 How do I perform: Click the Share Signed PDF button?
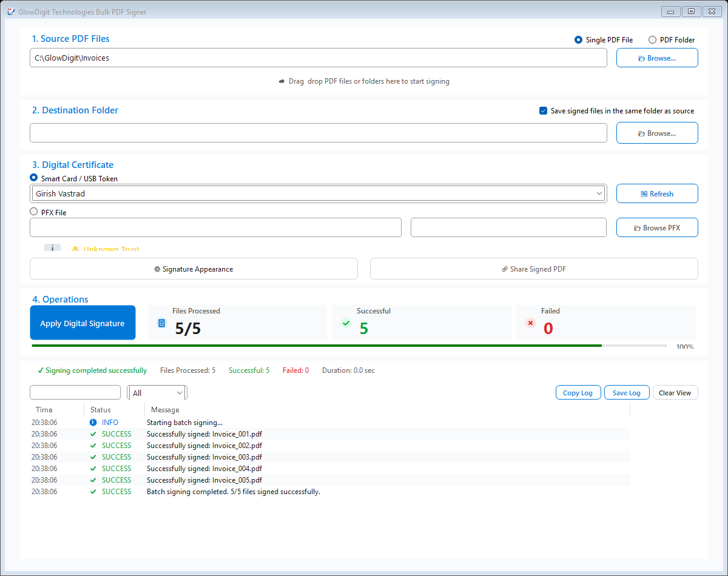pyautogui.click(x=534, y=269)
